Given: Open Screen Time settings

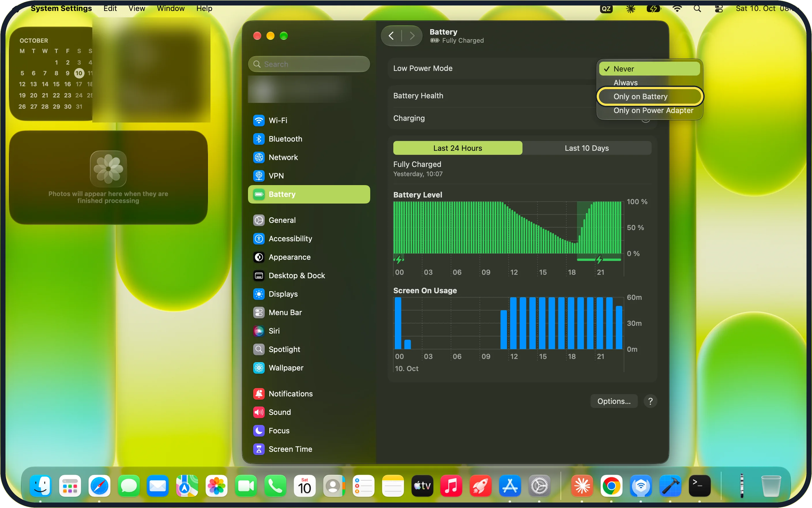Looking at the screenshot, I should click(309, 449).
